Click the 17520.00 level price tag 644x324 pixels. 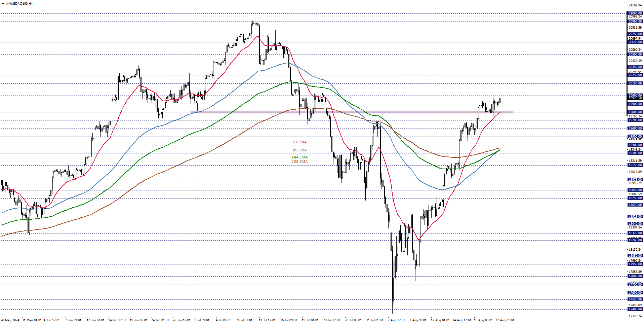pyautogui.click(x=635, y=299)
